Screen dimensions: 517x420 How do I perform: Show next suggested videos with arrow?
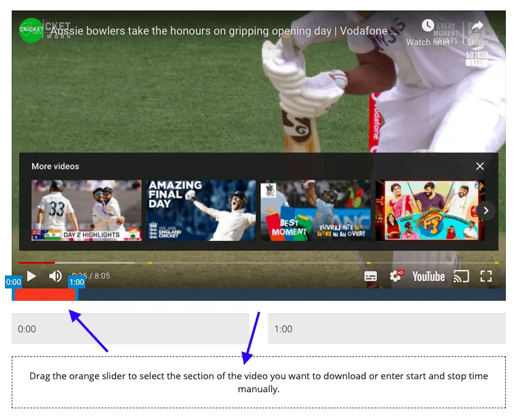click(485, 211)
